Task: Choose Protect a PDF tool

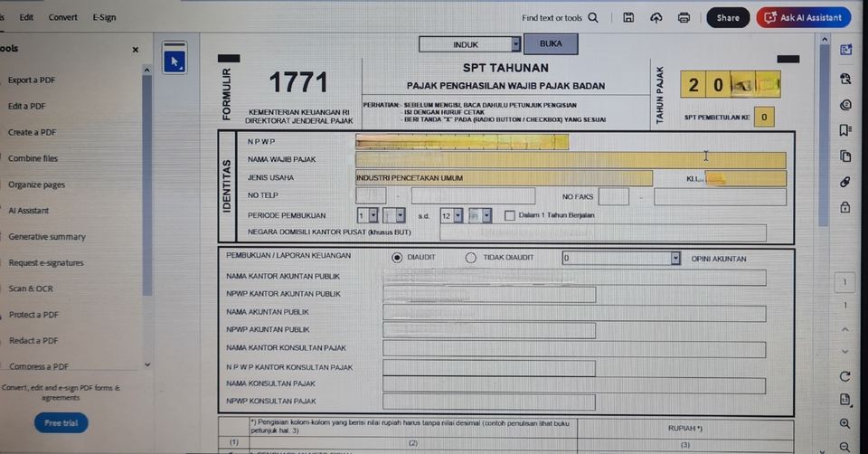Action: (x=33, y=315)
